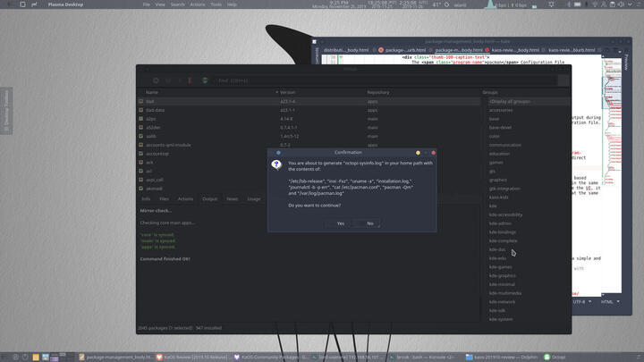The width and height of the screenshot is (644, 362).
Task: Select <Display all groups> entry
Action: tap(509, 101)
